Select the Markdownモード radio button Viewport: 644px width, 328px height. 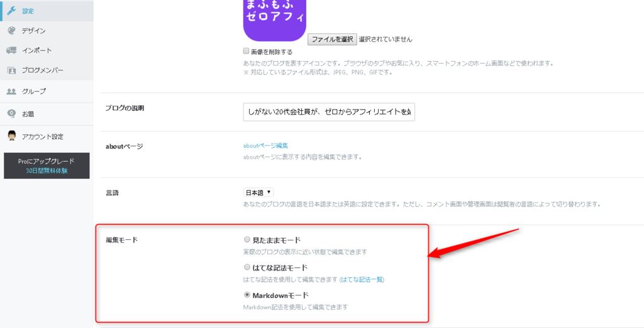(x=247, y=295)
